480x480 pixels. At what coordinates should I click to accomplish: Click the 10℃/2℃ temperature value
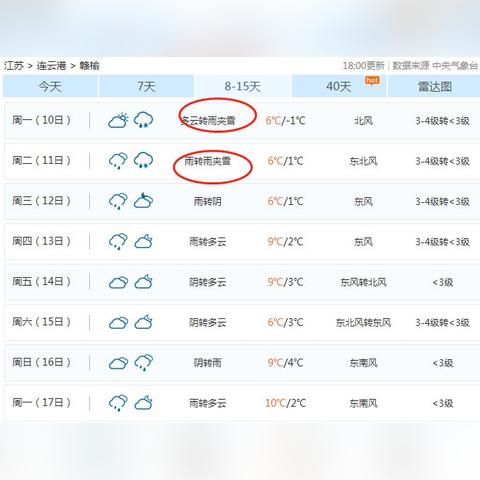pyautogui.click(x=285, y=403)
